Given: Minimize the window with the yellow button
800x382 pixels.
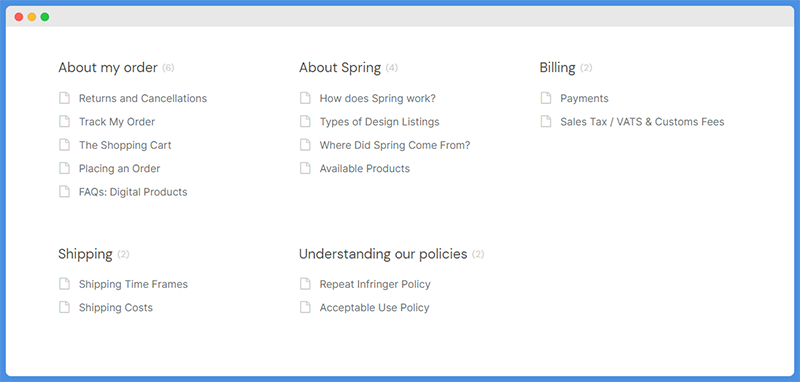Looking at the screenshot, I should click(32, 17).
